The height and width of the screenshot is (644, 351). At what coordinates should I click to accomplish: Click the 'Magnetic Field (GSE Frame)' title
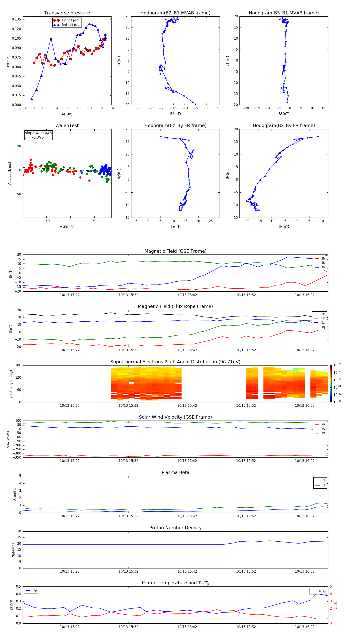click(x=175, y=251)
